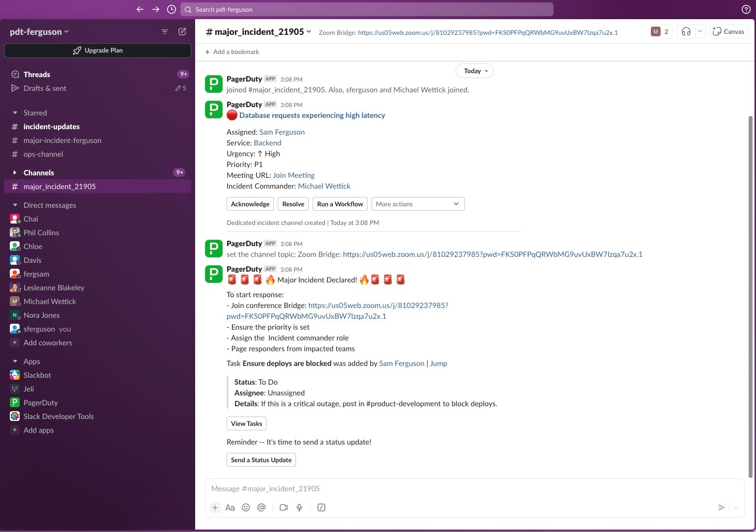Screen dimensions: 756x532
Task: Toggle text formatting with the Aa icon
Action: pyautogui.click(x=230, y=507)
